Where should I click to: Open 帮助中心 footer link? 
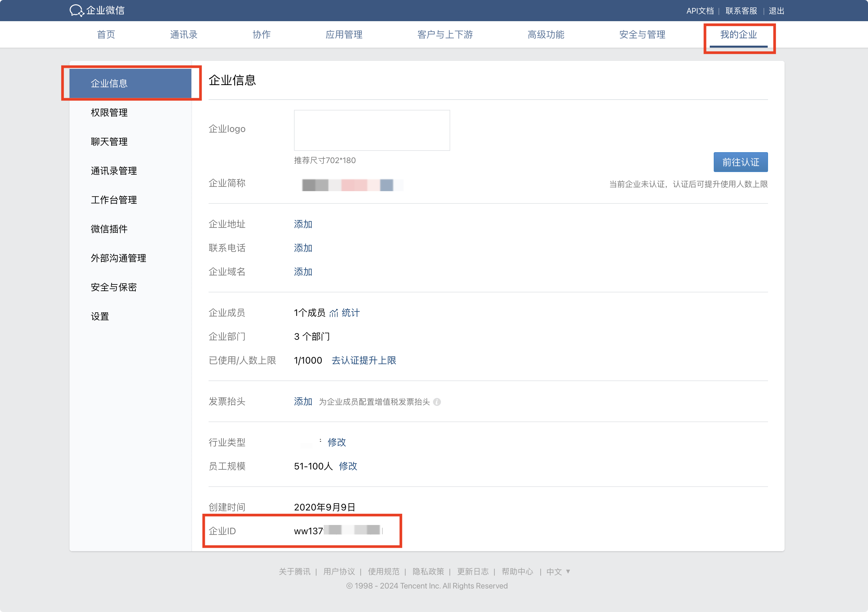click(x=517, y=572)
